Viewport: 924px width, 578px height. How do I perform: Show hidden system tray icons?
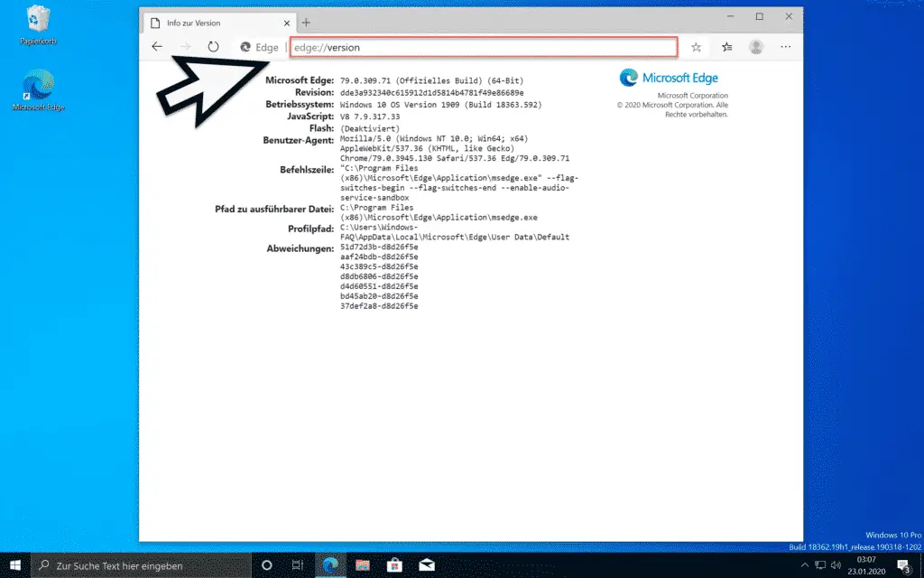[x=804, y=565]
